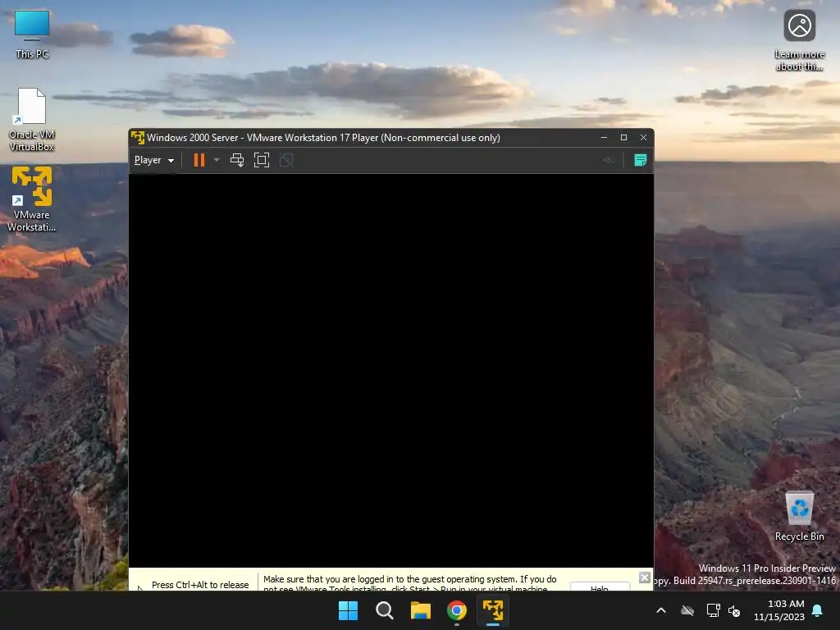Pause the virtual machine with orange pause icon
Image resolution: width=840 pixels, height=630 pixels.
pyautogui.click(x=199, y=160)
